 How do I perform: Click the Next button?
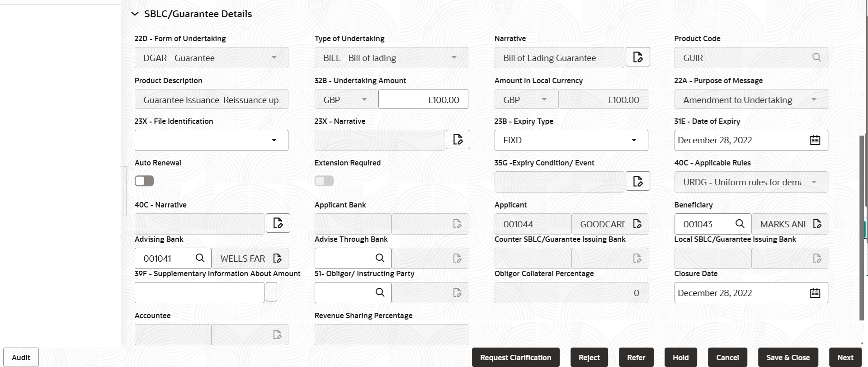[x=845, y=358]
